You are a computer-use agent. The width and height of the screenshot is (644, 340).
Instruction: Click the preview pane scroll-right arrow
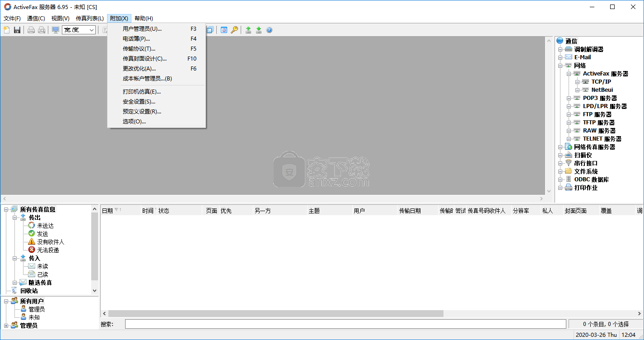click(x=541, y=198)
